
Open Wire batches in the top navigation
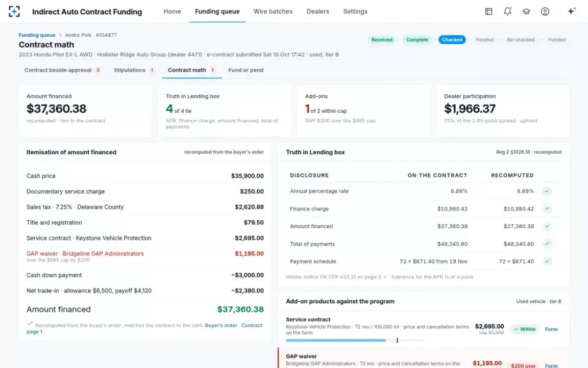pos(273,11)
